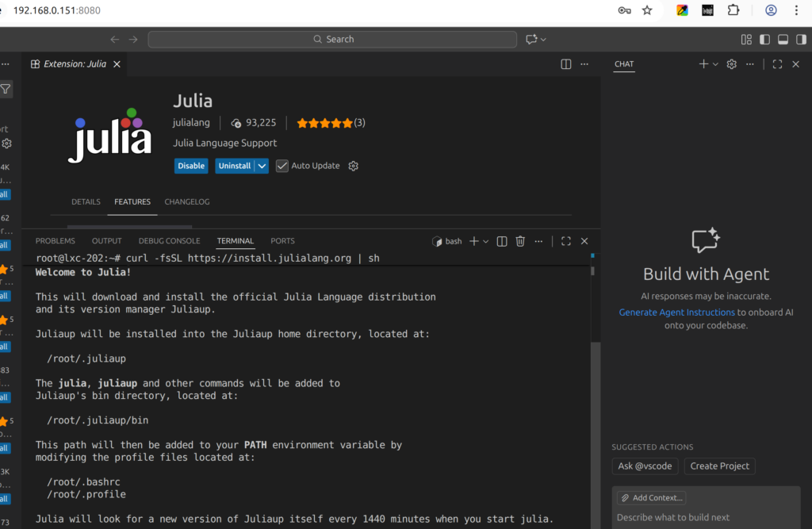The image size is (812, 529).
Task: Switch to the CHANGELOG tab
Action: tap(187, 202)
